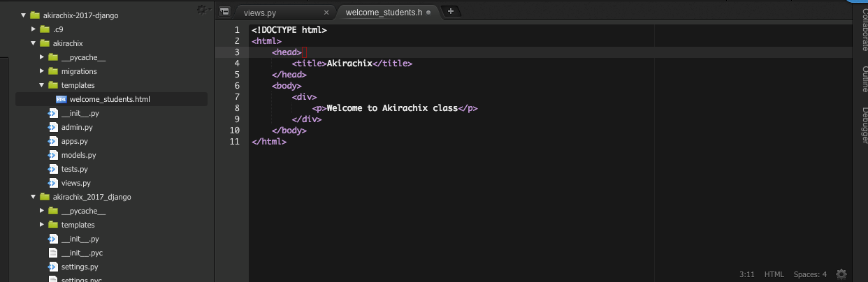Click the migrations folder icon
The image size is (868, 282).
tap(52, 71)
